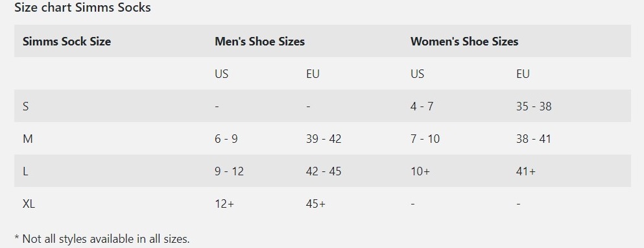
Task: Select the 'Simms Sock Size' column header
Action: [x=67, y=42]
